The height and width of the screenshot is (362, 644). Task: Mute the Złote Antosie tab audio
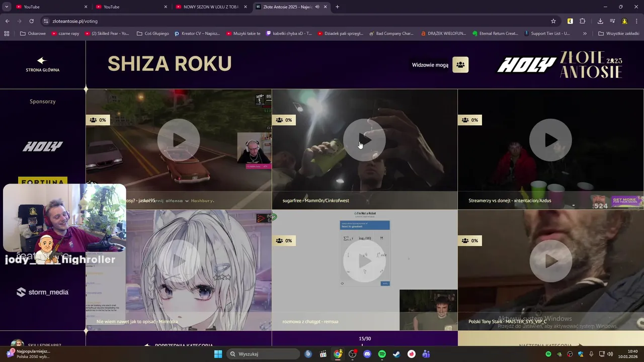317,7
